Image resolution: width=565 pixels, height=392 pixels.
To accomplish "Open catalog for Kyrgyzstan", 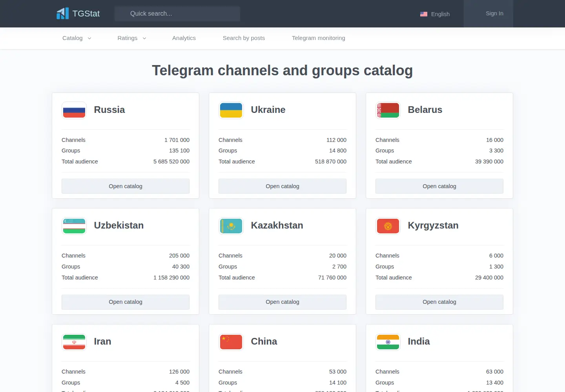I will (439, 302).
